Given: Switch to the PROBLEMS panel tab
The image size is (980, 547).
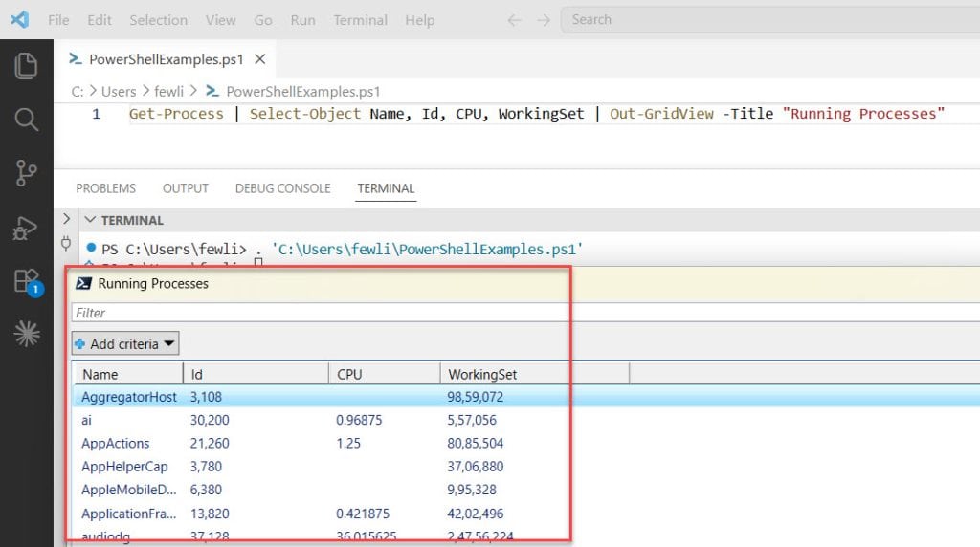Looking at the screenshot, I should pyautogui.click(x=105, y=188).
